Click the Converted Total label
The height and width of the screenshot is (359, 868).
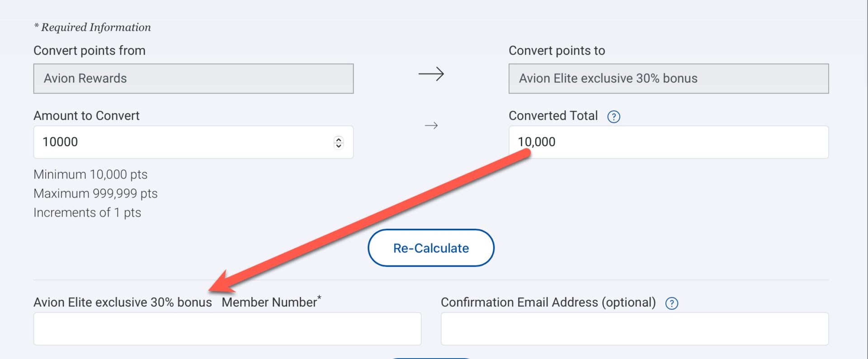[x=552, y=116]
